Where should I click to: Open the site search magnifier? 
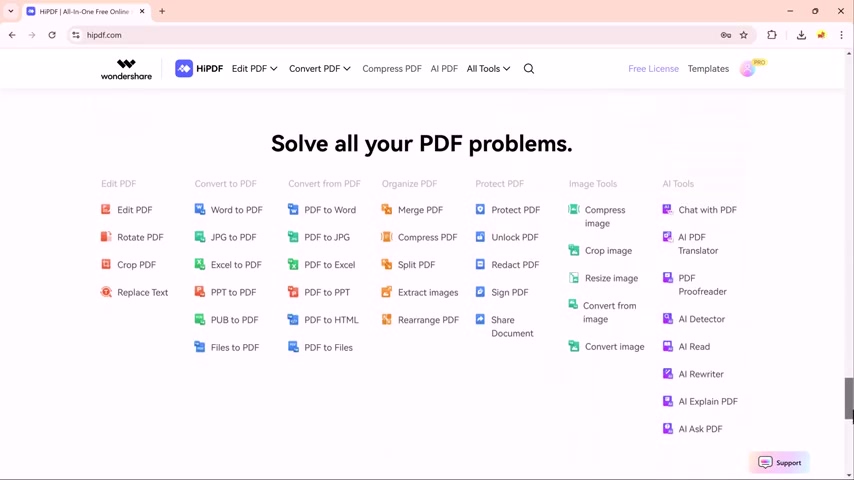pos(529,69)
